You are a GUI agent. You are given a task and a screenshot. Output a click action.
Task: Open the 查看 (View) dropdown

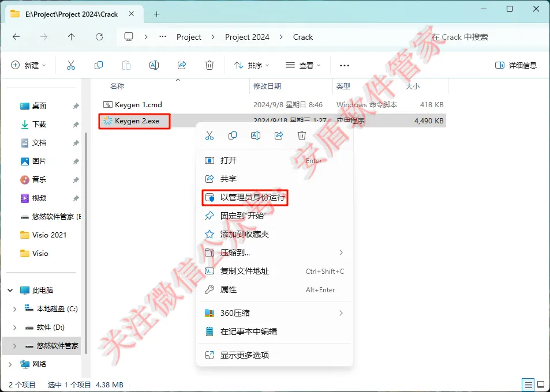pyautogui.click(x=303, y=65)
